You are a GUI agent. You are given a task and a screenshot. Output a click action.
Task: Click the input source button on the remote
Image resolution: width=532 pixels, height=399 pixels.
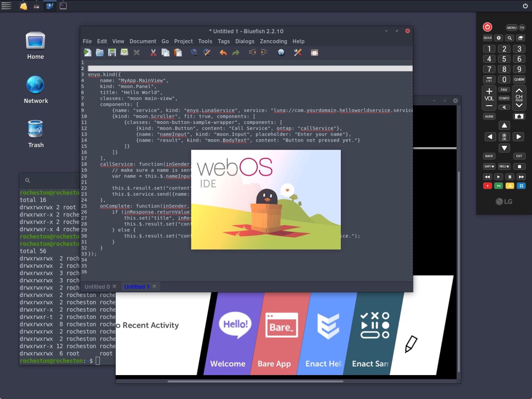(521, 38)
